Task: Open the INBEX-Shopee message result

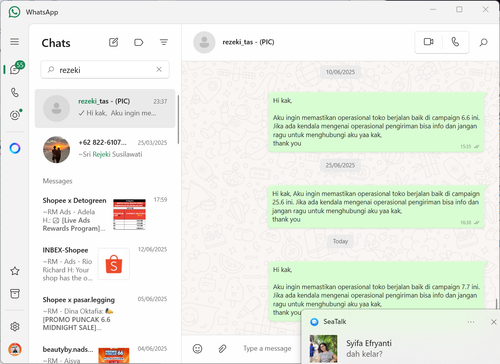Action: point(105,264)
